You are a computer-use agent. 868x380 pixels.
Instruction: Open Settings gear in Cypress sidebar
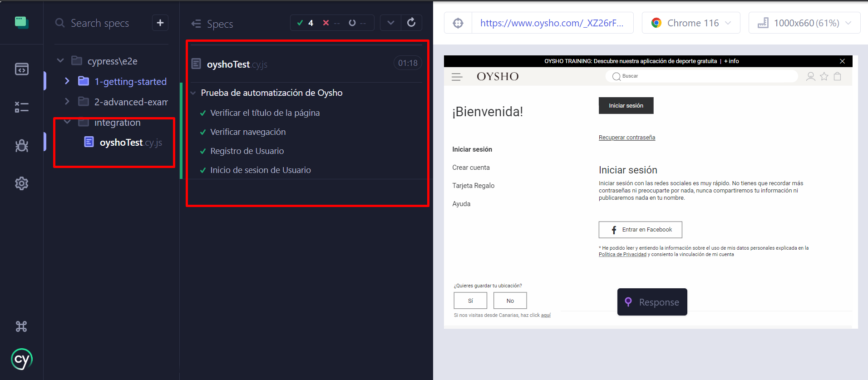tap(21, 183)
